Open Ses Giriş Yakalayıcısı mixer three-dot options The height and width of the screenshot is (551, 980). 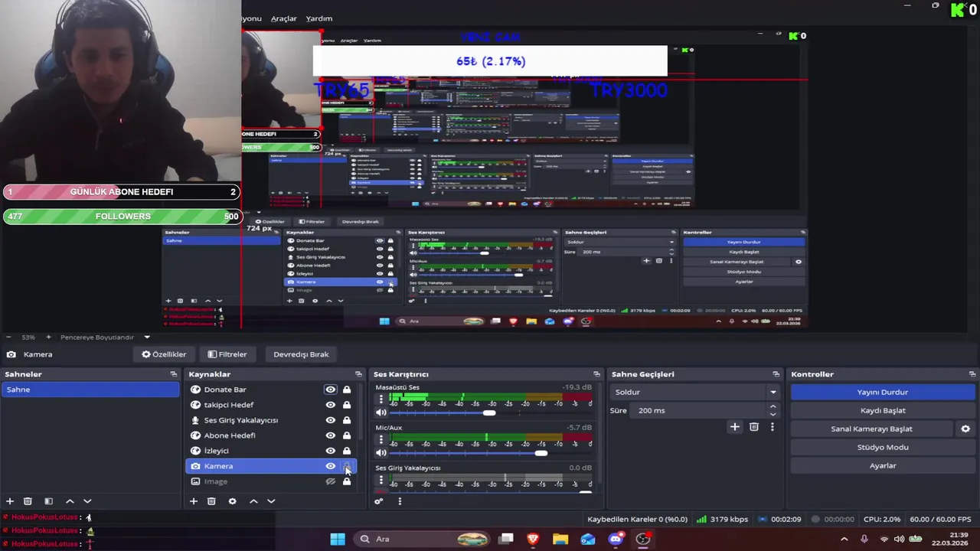pyautogui.click(x=381, y=480)
